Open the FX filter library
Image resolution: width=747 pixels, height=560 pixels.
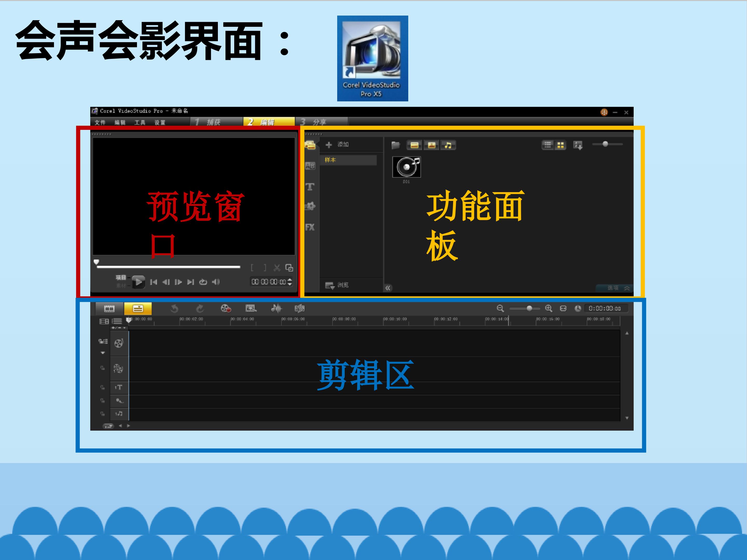[x=310, y=227]
